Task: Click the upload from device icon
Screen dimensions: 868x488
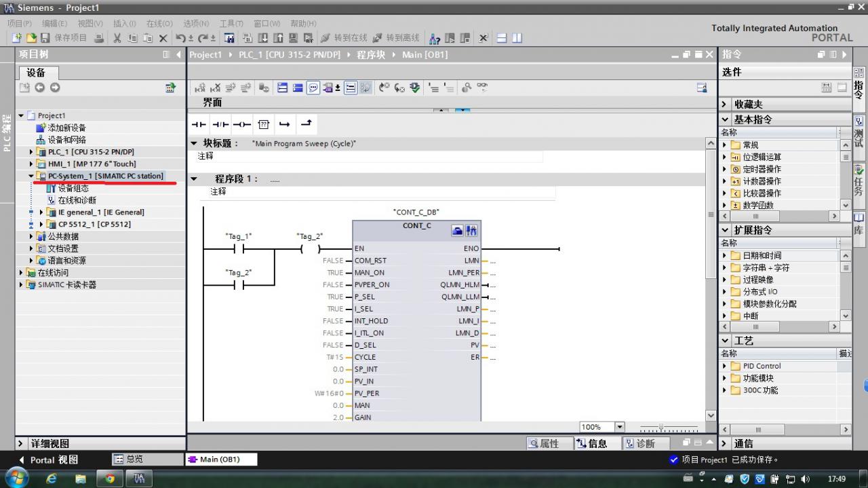Action: (x=278, y=38)
